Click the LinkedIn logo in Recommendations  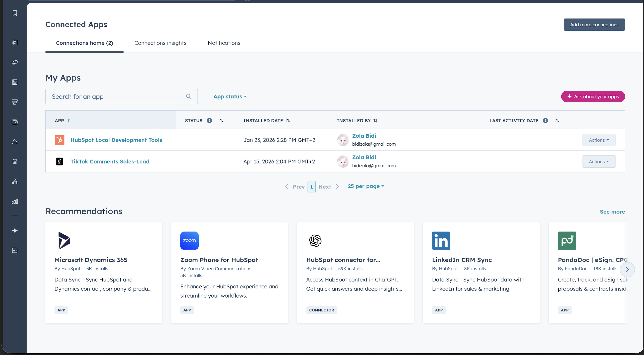(x=441, y=241)
